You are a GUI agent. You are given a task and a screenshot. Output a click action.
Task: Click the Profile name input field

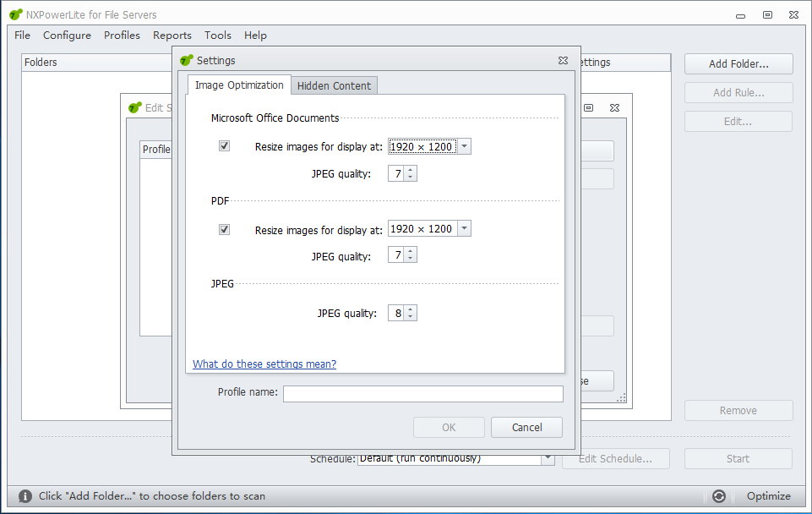(x=423, y=394)
